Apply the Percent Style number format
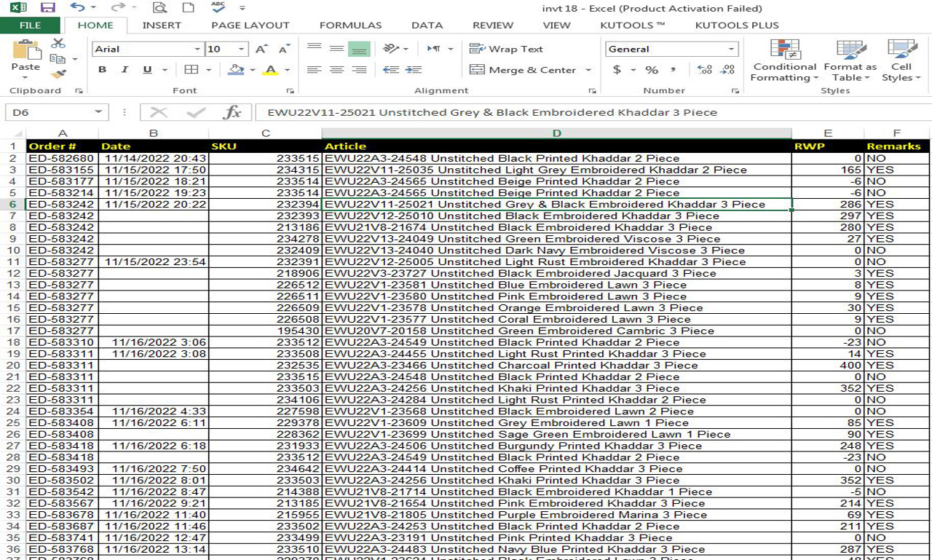This screenshot has width=932, height=560. [652, 69]
